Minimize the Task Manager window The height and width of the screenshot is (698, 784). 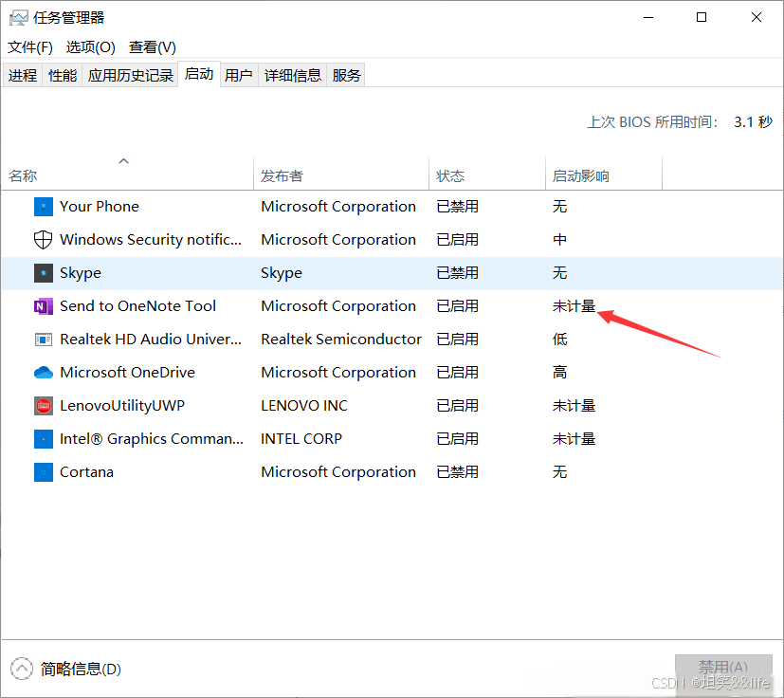(648, 17)
